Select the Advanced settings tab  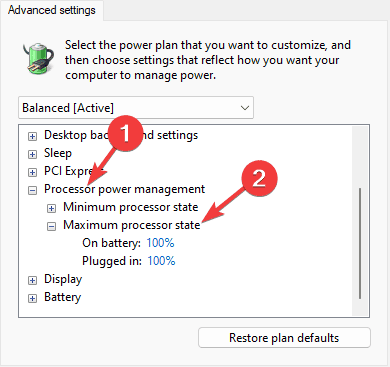click(x=52, y=10)
